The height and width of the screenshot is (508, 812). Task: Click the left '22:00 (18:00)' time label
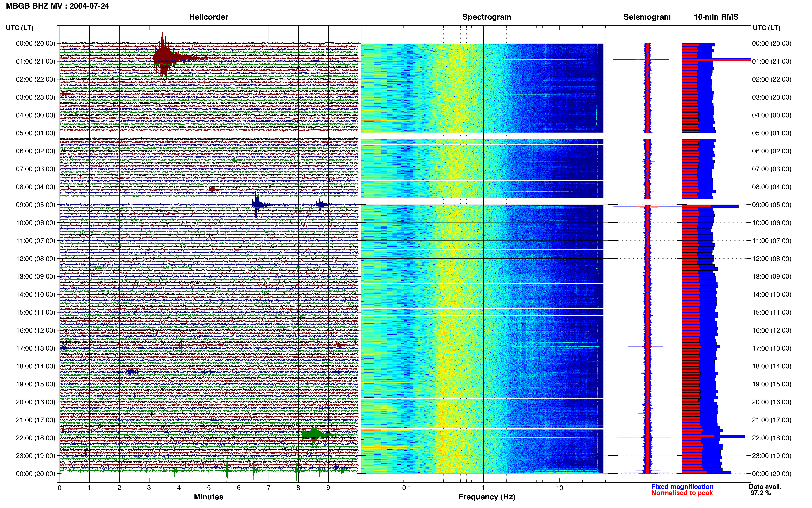point(35,438)
